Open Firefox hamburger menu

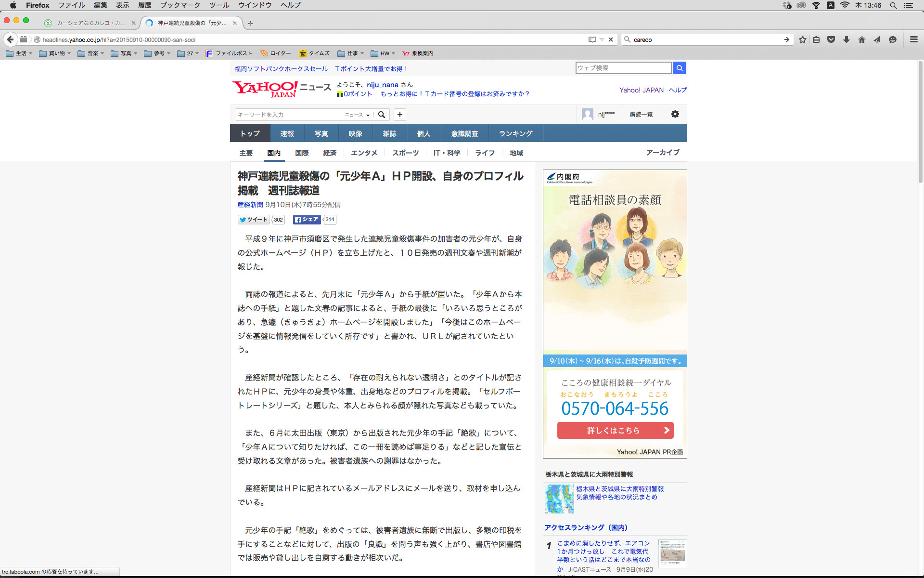point(913,39)
